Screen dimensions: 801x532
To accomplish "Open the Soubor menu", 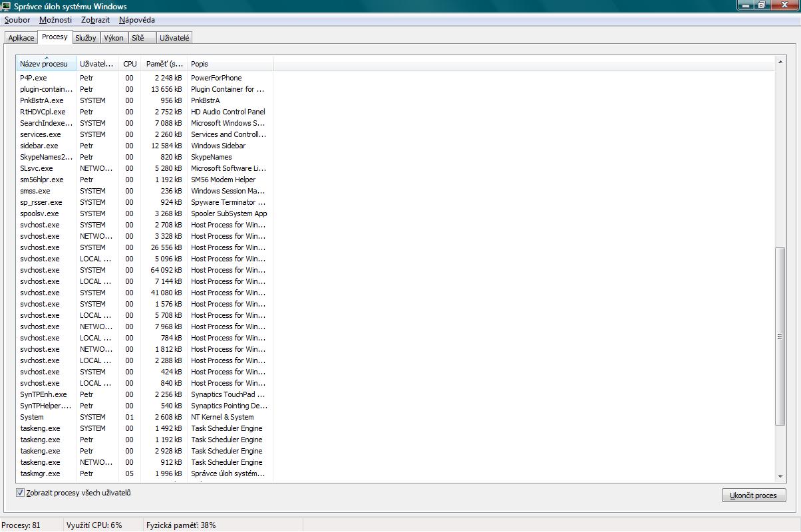I will [x=17, y=20].
